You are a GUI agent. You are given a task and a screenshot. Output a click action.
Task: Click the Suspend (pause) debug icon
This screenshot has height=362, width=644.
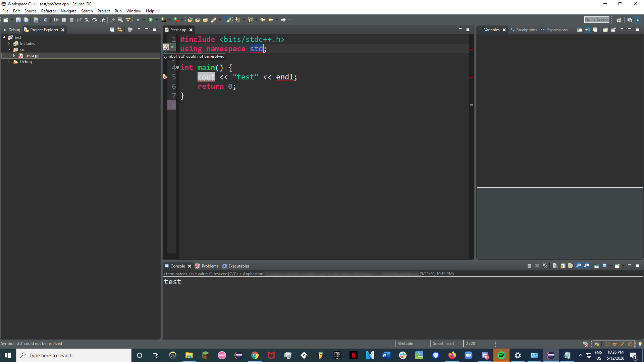pyautogui.click(x=64, y=20)
